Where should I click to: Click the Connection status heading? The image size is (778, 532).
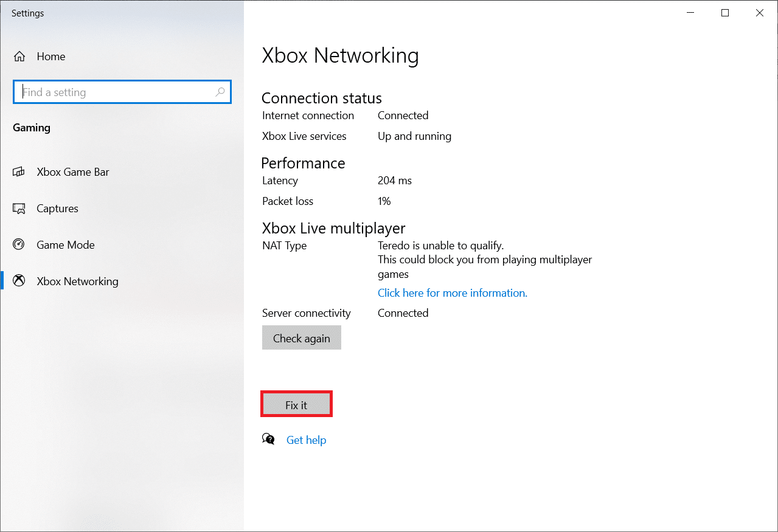tap(322, 98)
